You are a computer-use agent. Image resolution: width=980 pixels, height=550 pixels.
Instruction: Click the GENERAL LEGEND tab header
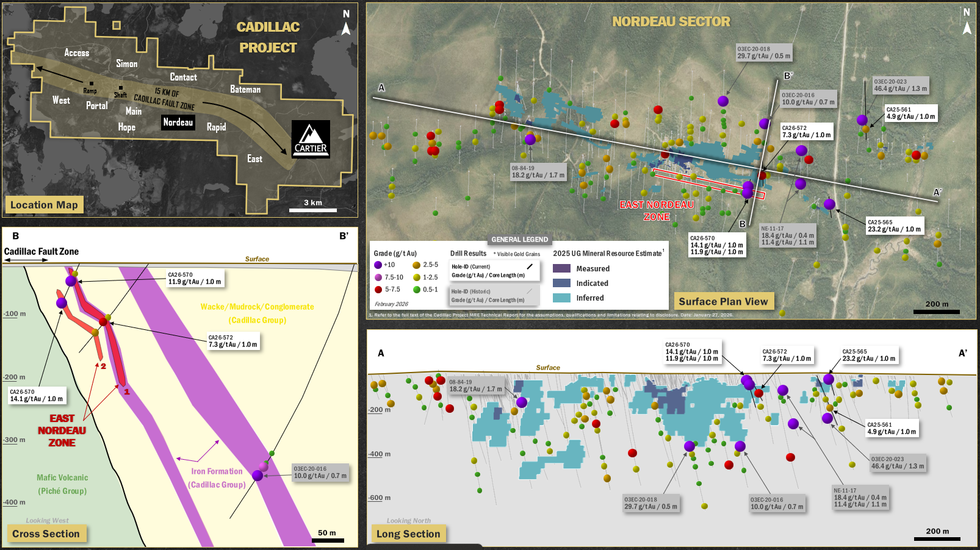[x=520, y=240]
